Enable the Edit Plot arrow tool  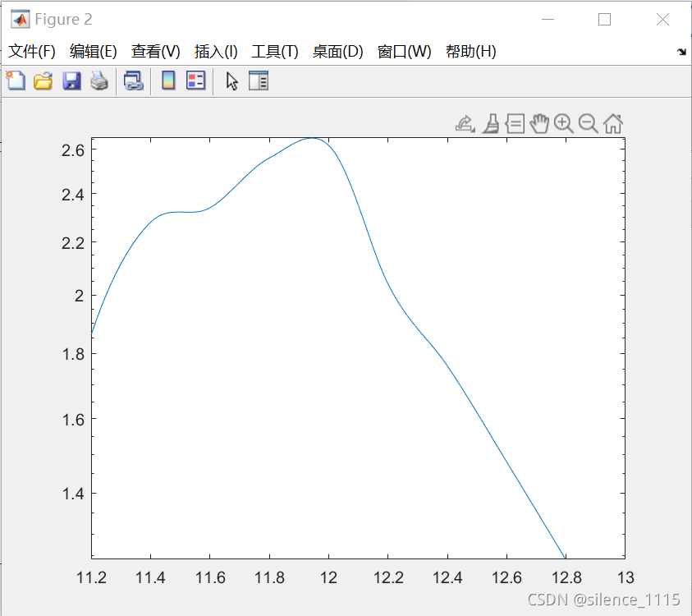232,80
